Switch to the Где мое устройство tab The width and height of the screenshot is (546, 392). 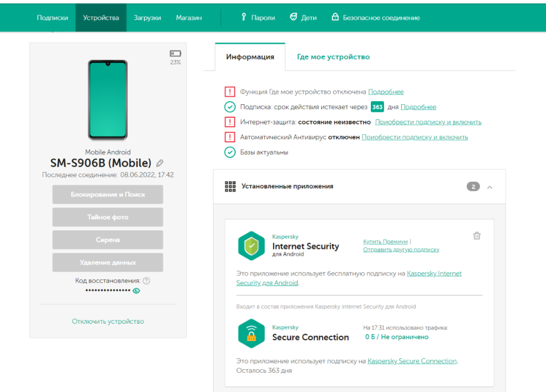click(x=333, y=56)
